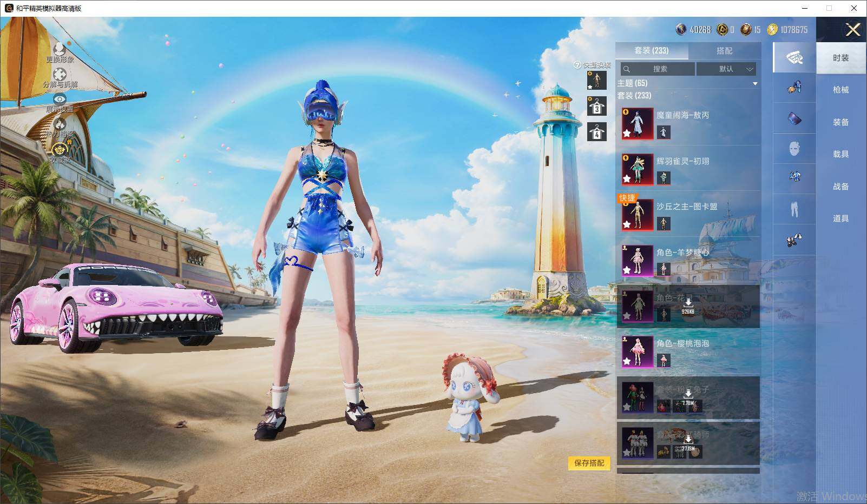Open 收藏家 collector badge icon
867x504 pixels.
pyautogui.click(x=60, y=149)
